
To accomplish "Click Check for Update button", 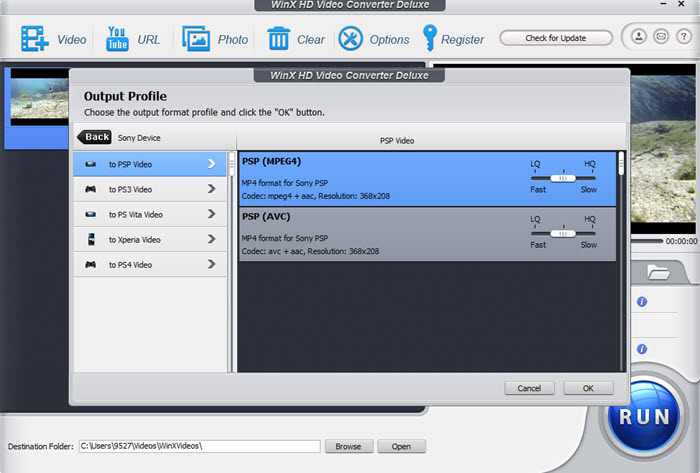I will (x=556, y=38).
